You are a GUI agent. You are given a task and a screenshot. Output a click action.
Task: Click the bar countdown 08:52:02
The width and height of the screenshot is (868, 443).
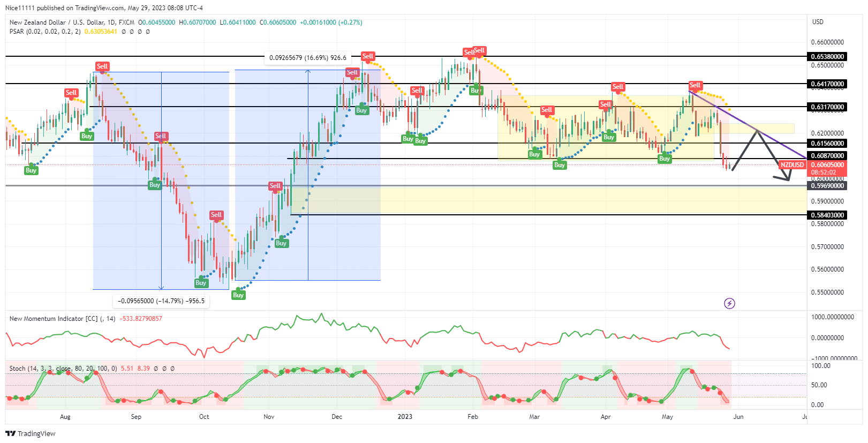point(824,172)
